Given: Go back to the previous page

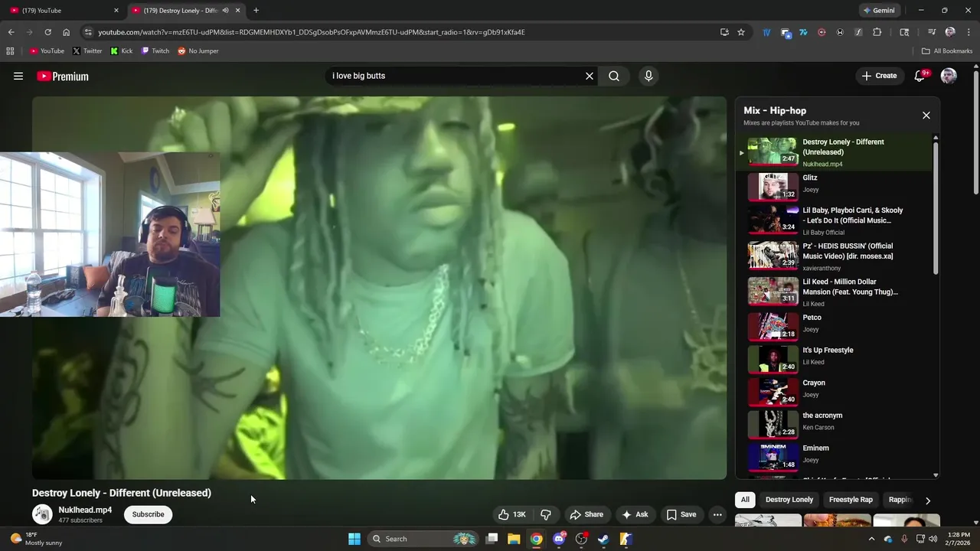Looking at the screenshot, I should [x=11, y=32].
